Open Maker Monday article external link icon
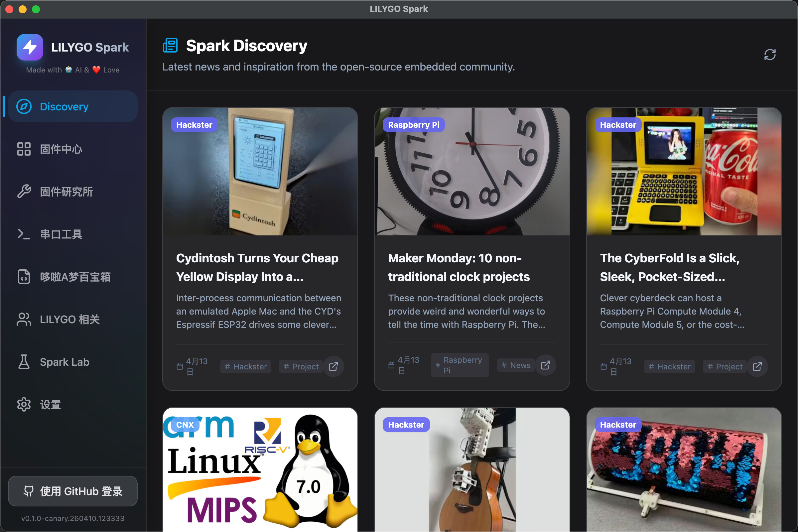This screenshot has height=532, width=798. tap(546, 365)
